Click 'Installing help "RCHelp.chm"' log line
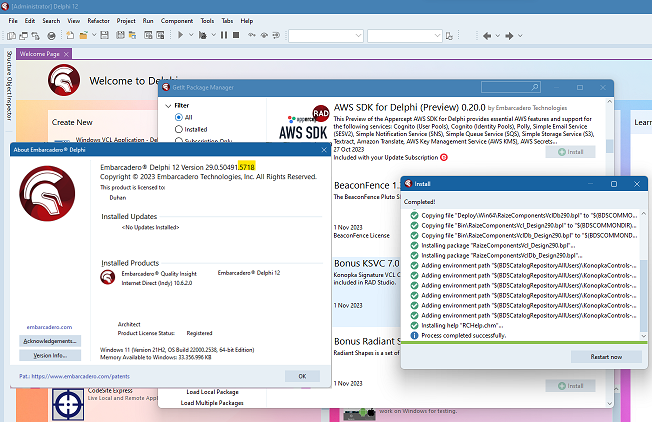The height and width of the screenshot is (422, 652). (x=462, y=326)
